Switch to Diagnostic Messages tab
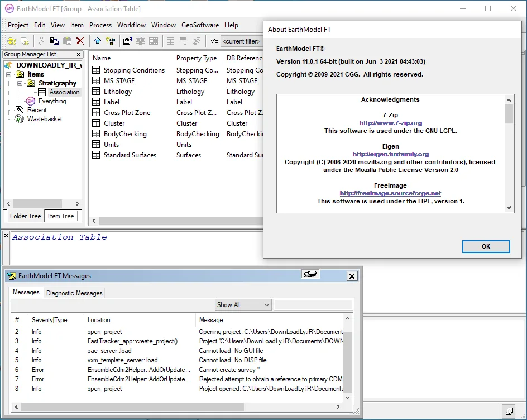The width and height of the screenshot is (527, 420). (x=74, y=293)
